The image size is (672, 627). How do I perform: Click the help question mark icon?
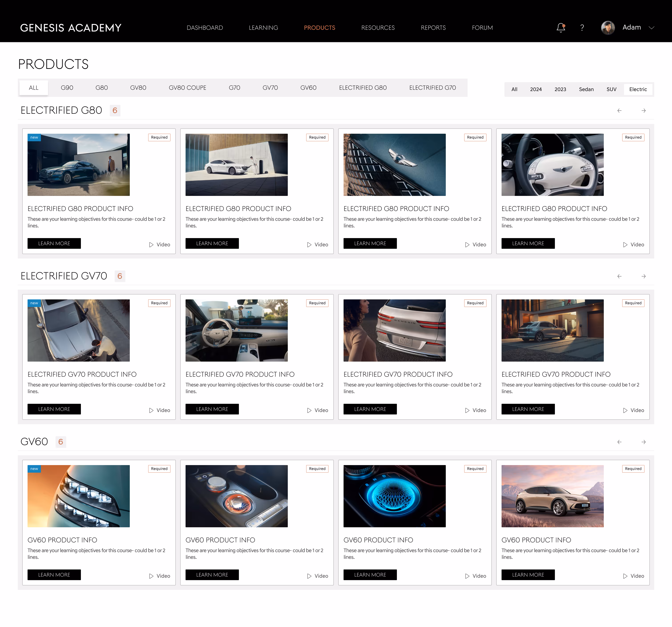coord(582,28)
